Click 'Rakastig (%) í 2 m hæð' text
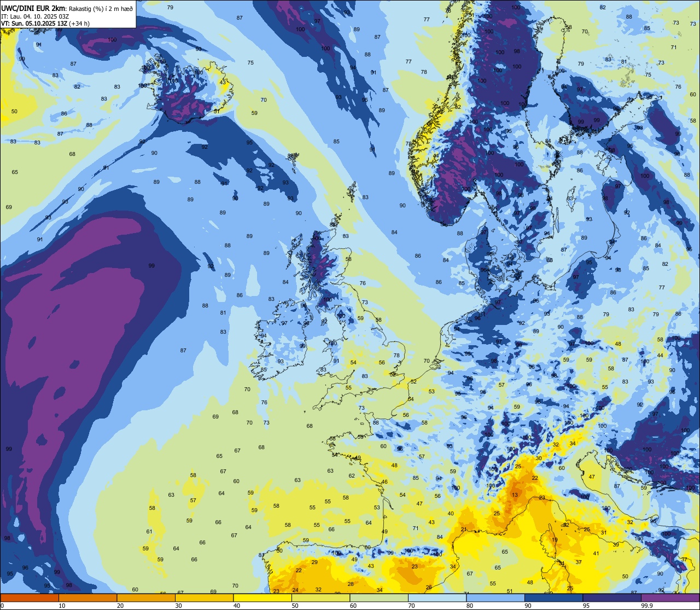700x610 pixels. point(100,8)
